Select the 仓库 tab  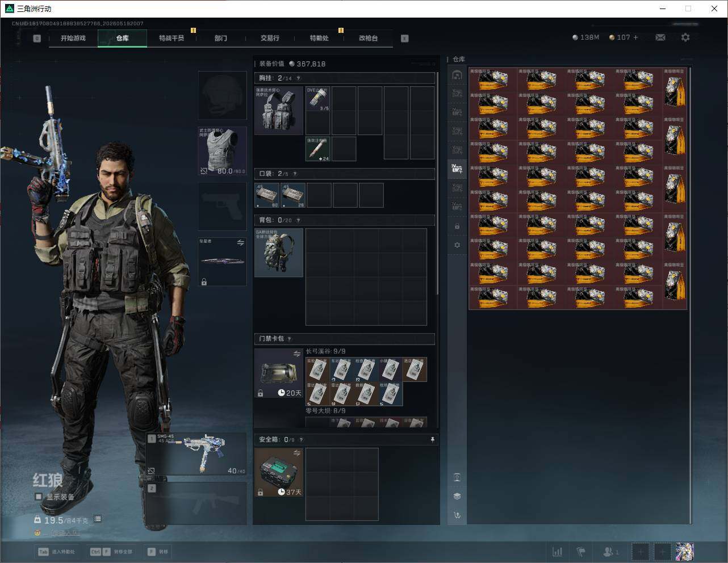click(x=123, y=38)
